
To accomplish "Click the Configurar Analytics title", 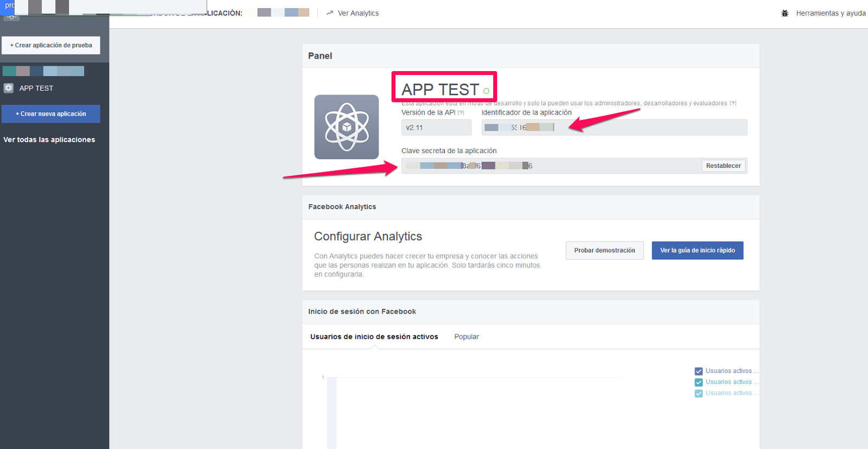I will (368, 236).
